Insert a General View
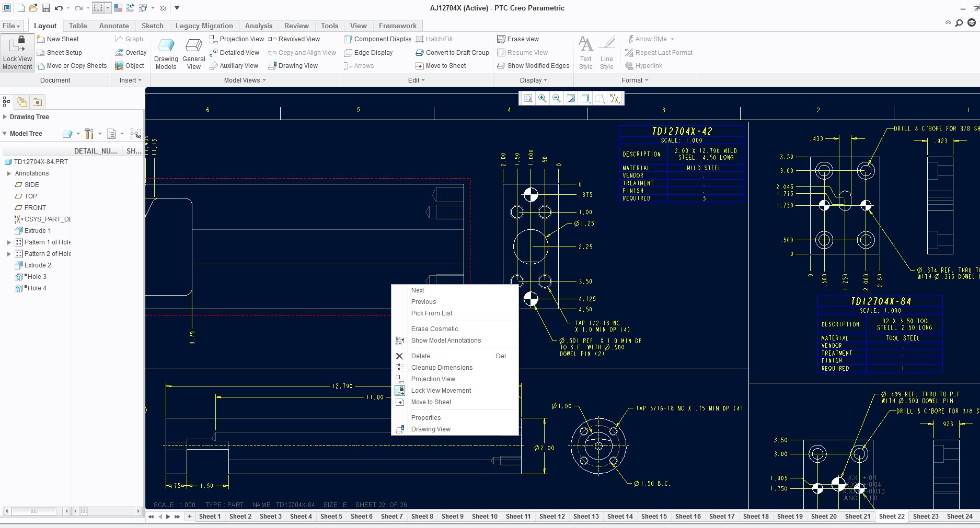The image size is (980, 528). pos(194,54)
